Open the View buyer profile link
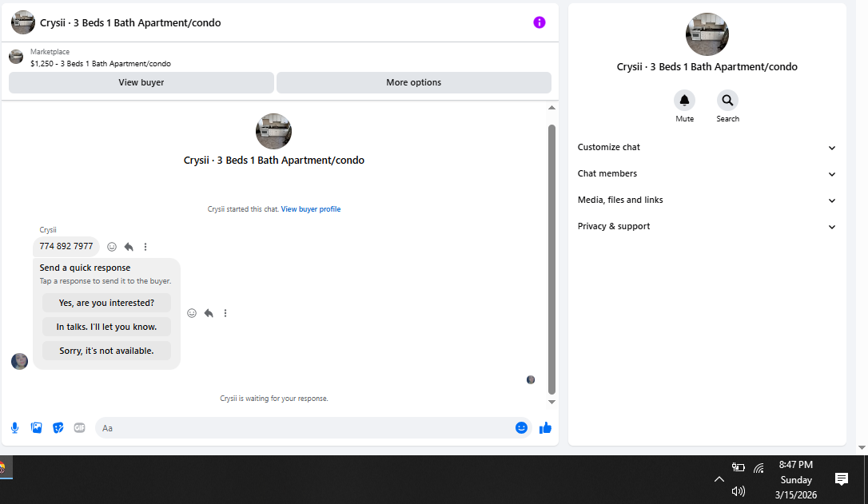This screenshot has width=868, height=504. 311,209
